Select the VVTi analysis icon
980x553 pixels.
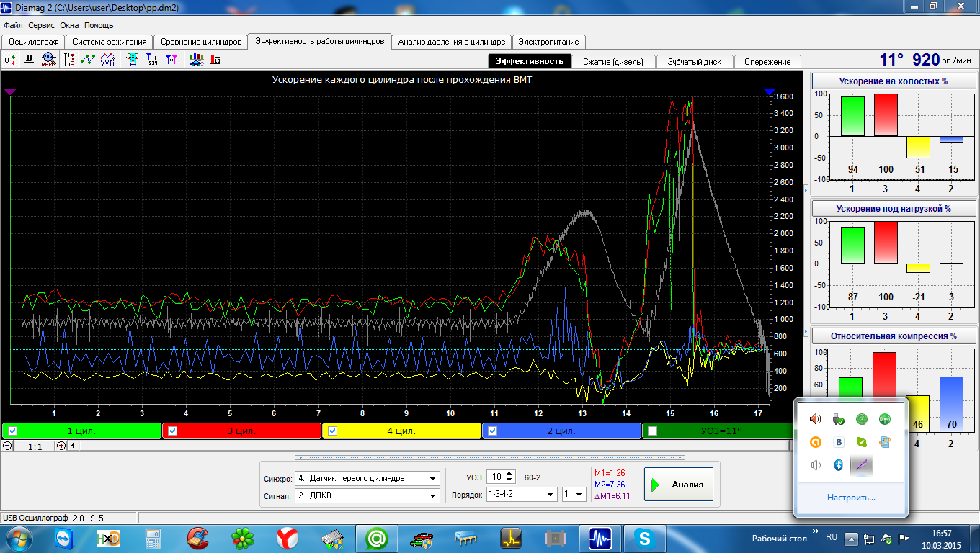[107, 60]
